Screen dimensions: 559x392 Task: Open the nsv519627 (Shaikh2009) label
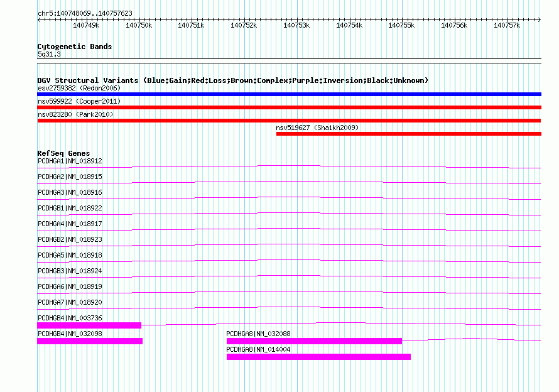(x=317, y=128)
